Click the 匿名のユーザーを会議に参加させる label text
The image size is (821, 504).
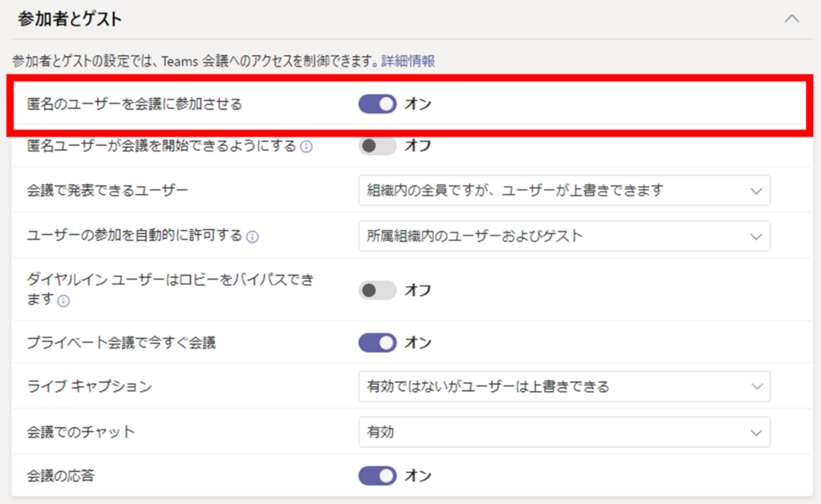coord(135,104)
